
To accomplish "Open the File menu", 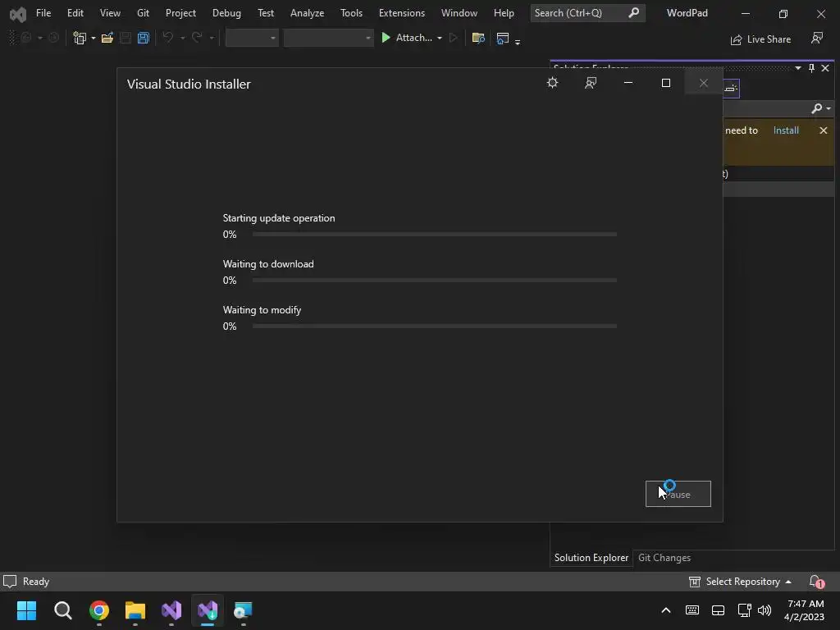I will point(43,13).
